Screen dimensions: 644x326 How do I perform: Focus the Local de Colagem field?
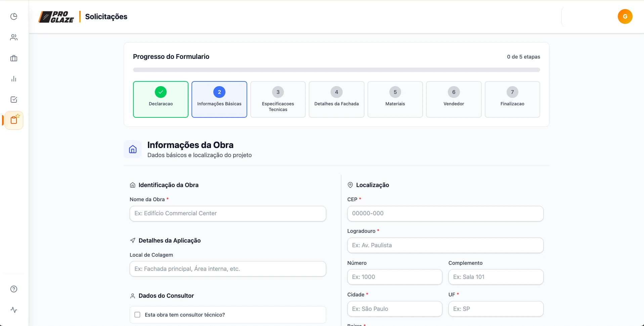point(228,269)
